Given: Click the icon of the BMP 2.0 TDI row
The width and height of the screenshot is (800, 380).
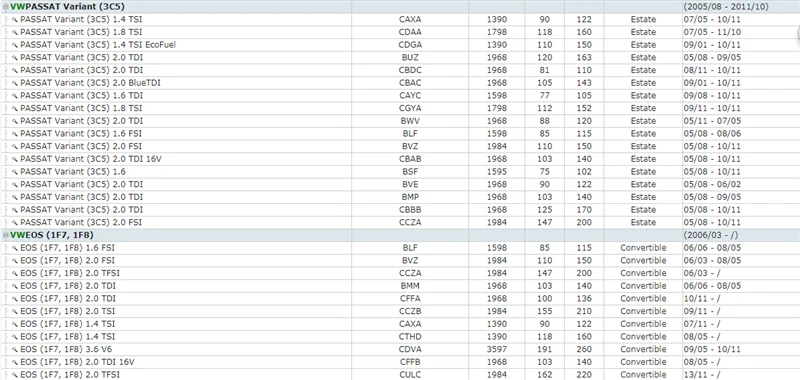Looking at the screenshot, I should coord(15,197).
